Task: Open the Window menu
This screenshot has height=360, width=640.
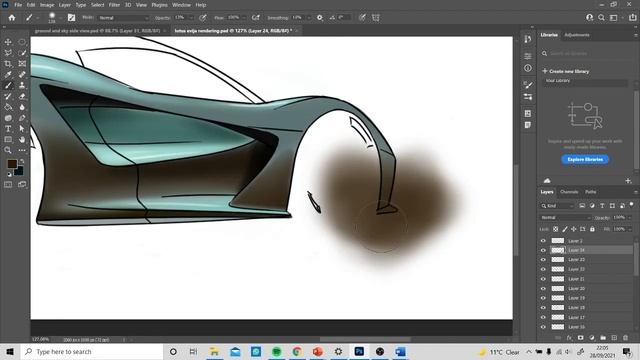Action: tap(181, 5)
